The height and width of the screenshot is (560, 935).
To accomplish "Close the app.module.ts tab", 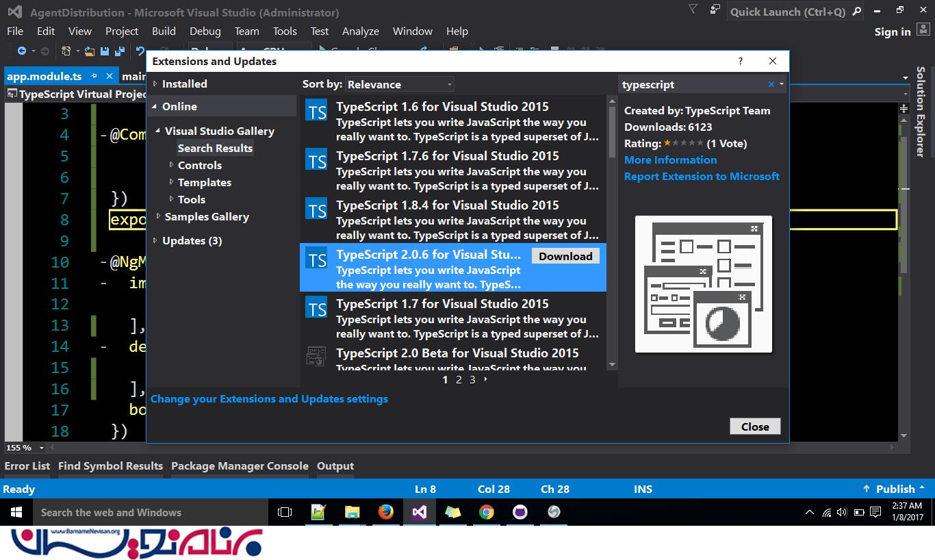I will [x=110, y=76].
